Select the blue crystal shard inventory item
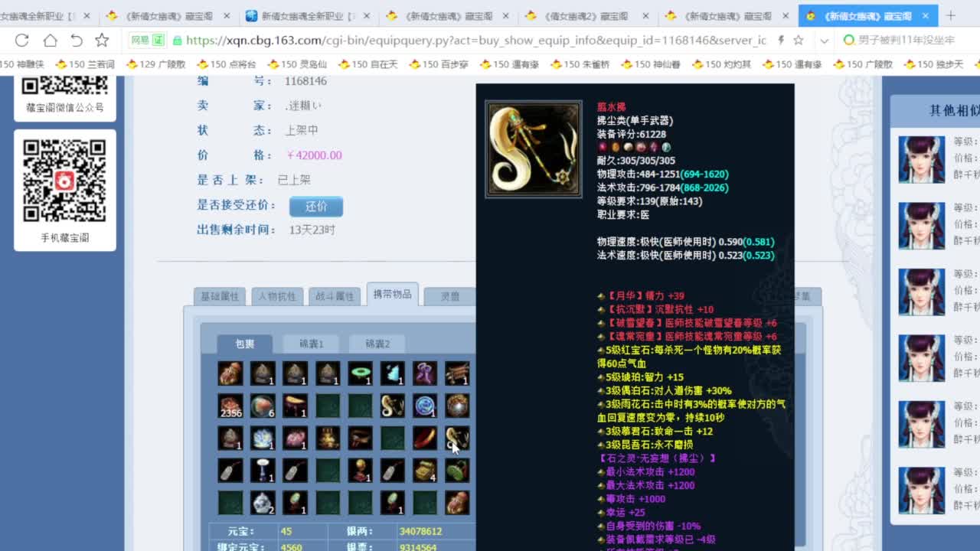Viewport: 980px width, 551px height. [393, 373]
